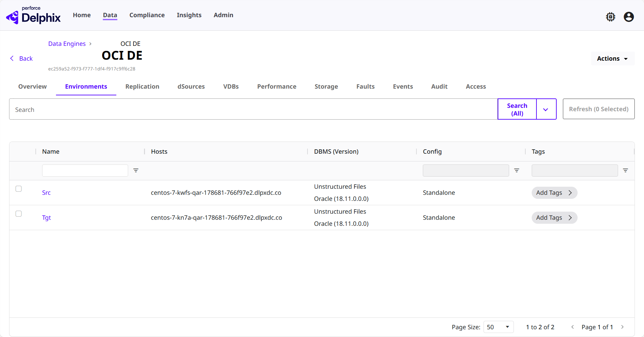Click Refresh (0 Selected) button
The height and width of the screenshot is (337, 644).
coord(599,109)
